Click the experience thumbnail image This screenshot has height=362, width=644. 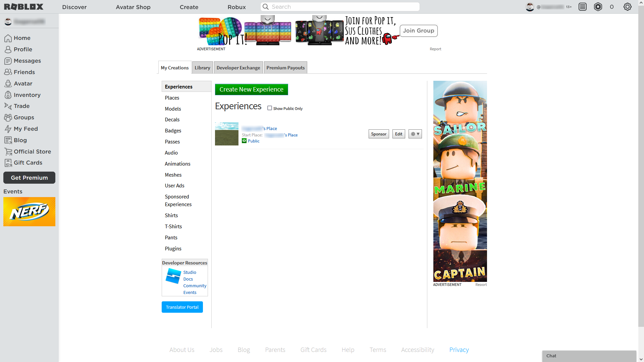pyautogui.click(x=226, y=133)
